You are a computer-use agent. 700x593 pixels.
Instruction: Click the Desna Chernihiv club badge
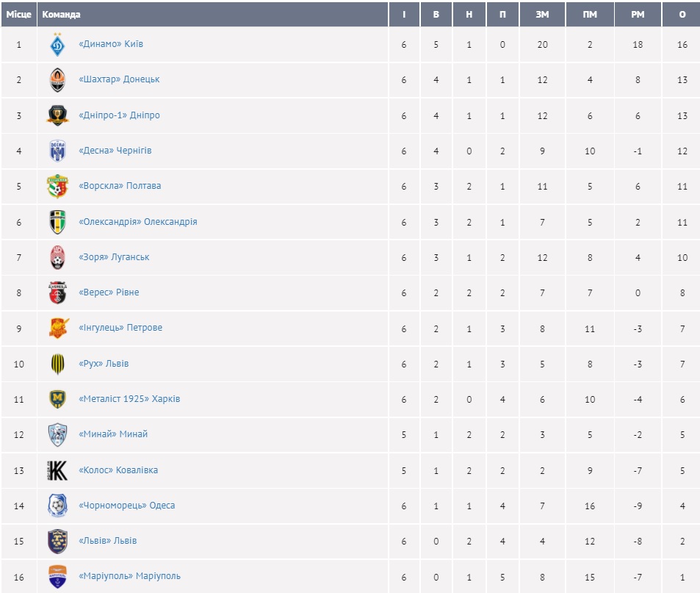(57, 151)
